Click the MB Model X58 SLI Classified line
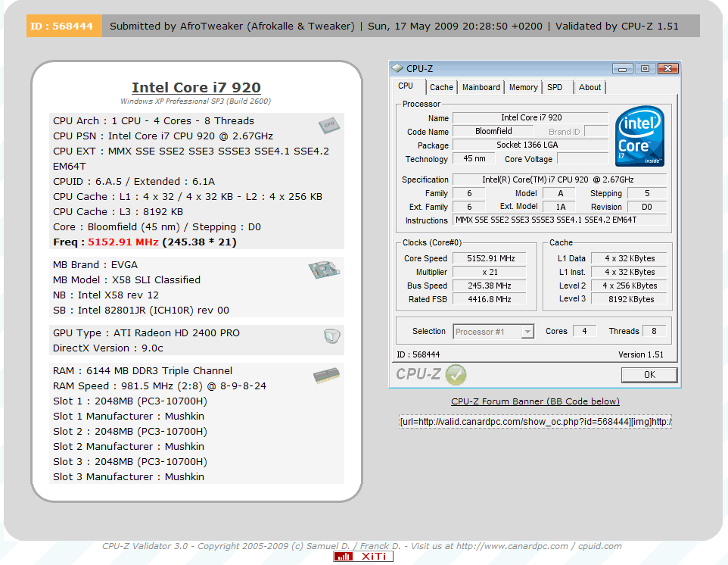728x565 pixels. pyautogui.click(x=126, y=279)
